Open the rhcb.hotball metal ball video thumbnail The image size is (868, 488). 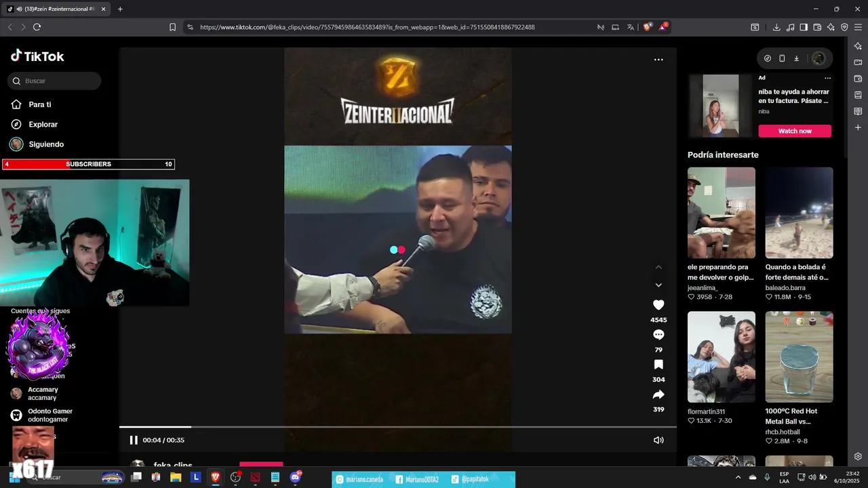[800, 357]
